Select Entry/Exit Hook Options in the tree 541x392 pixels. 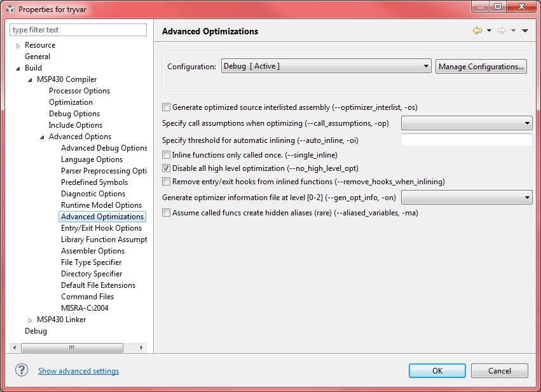101,228
